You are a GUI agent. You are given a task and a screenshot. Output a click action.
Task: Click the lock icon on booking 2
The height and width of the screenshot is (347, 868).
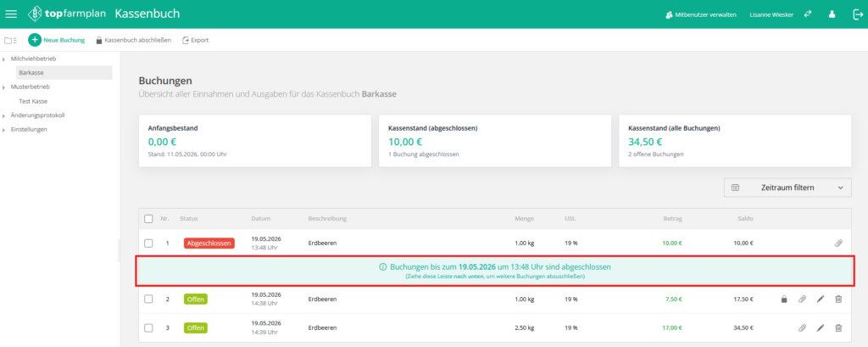click(x=783, y=299)
